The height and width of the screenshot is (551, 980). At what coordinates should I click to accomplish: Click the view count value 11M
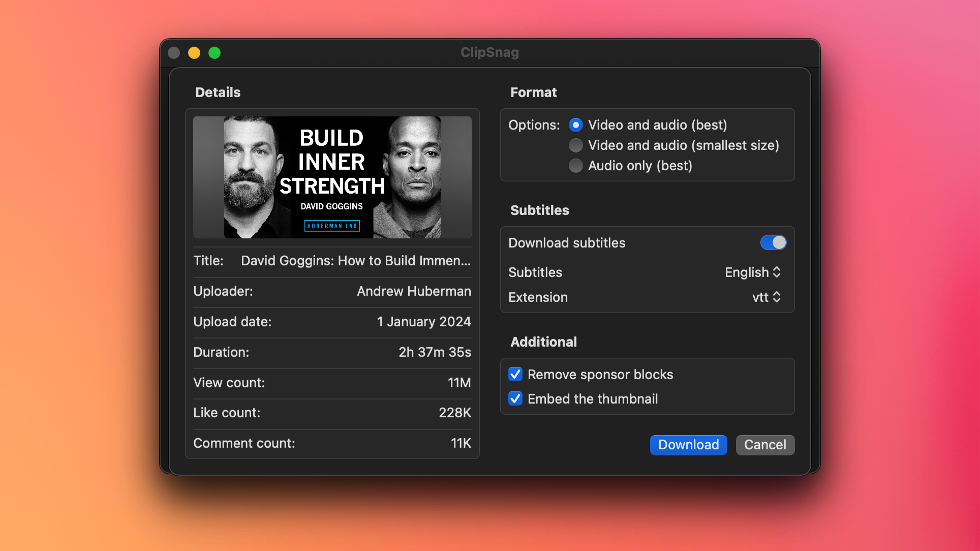pyautogui.click(x=459, y=383)
